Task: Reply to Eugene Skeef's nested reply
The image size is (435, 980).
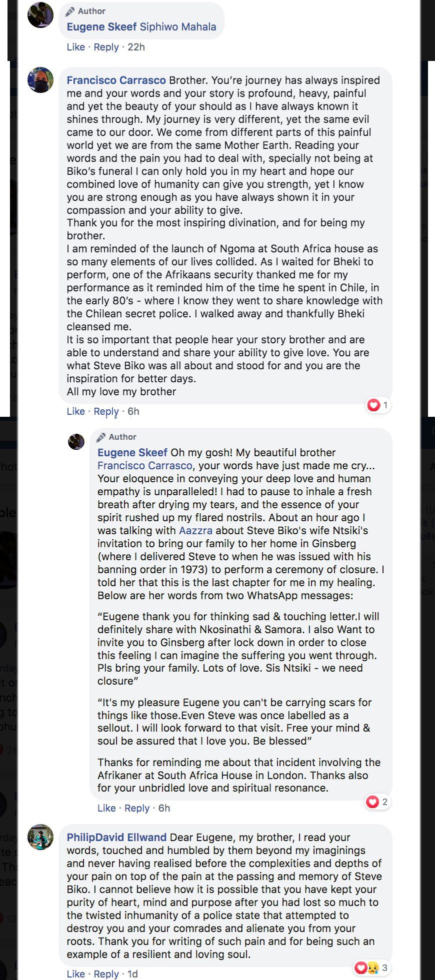Action: click(137, 808)
